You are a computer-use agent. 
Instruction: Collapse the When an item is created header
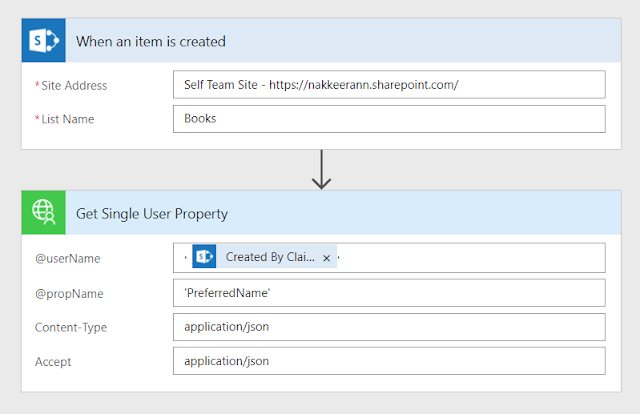pos(343,40)
